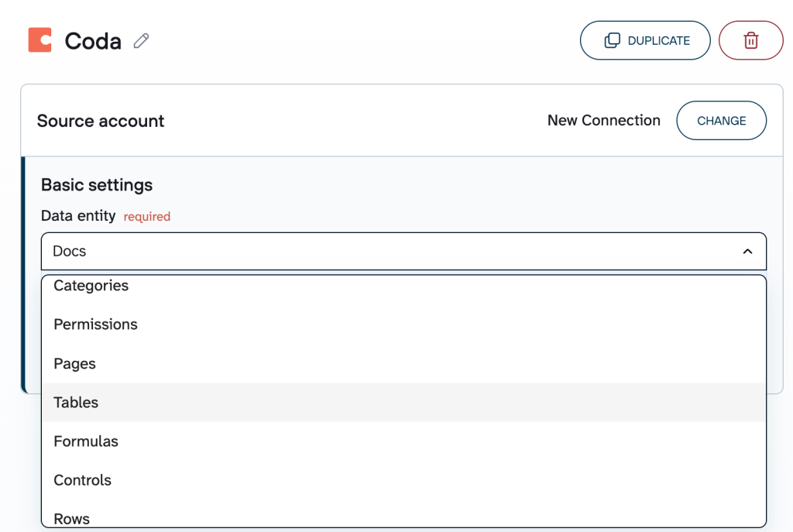
Task: Click the trash icon to delete this integration
Action: point(750,40)
